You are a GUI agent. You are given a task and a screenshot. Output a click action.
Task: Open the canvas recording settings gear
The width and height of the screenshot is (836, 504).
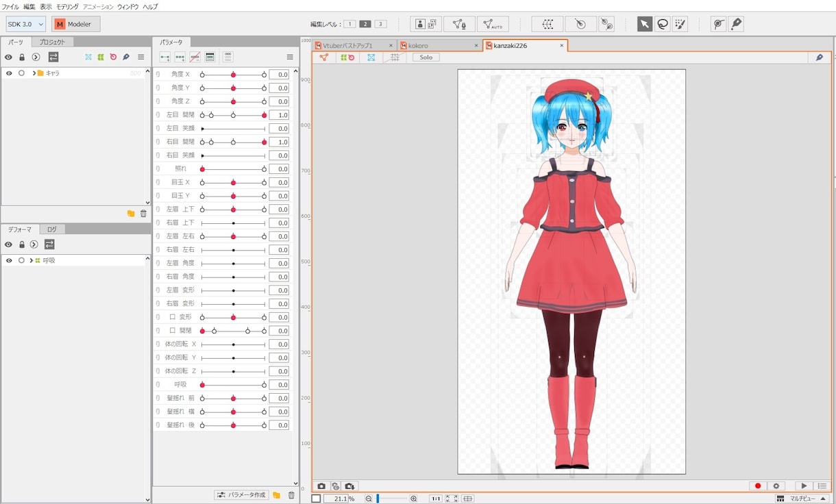(776, 486)
